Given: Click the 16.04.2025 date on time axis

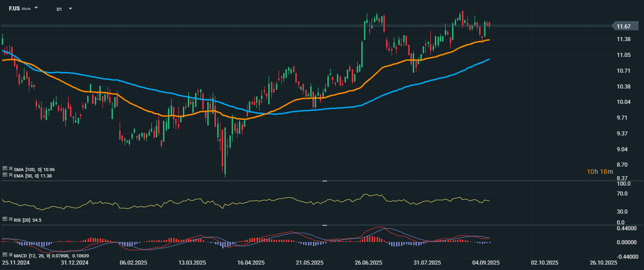Looking at the screenshot, I should [x=251, y=262].
